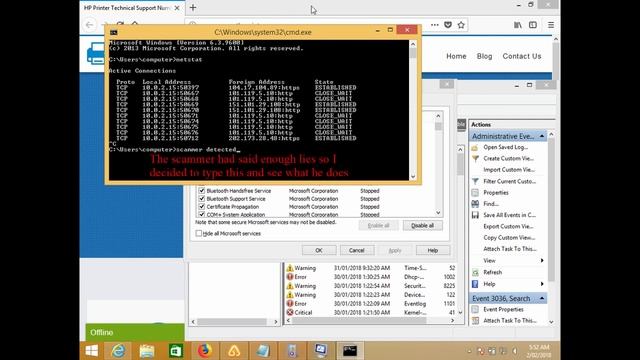This screenshot has width=640, height=360.
Task: Select Import Custom View action
Action: pos(508,170)
